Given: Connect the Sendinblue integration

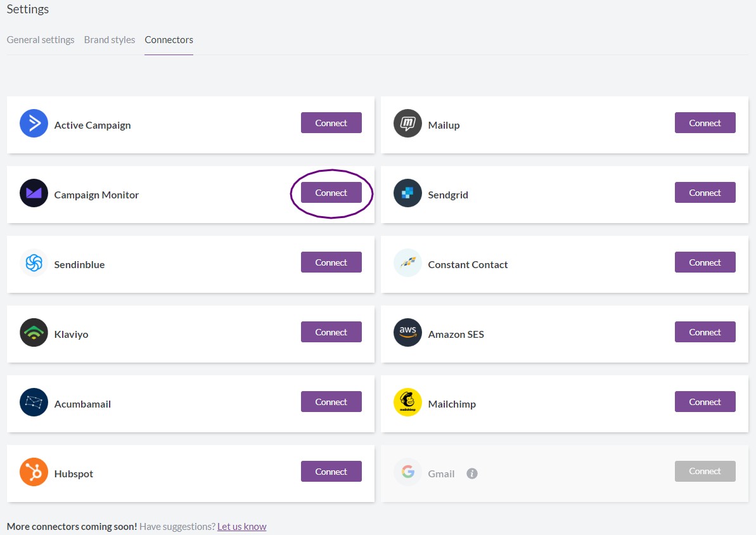Looking at the screenshot, I should tap(331, 262).
